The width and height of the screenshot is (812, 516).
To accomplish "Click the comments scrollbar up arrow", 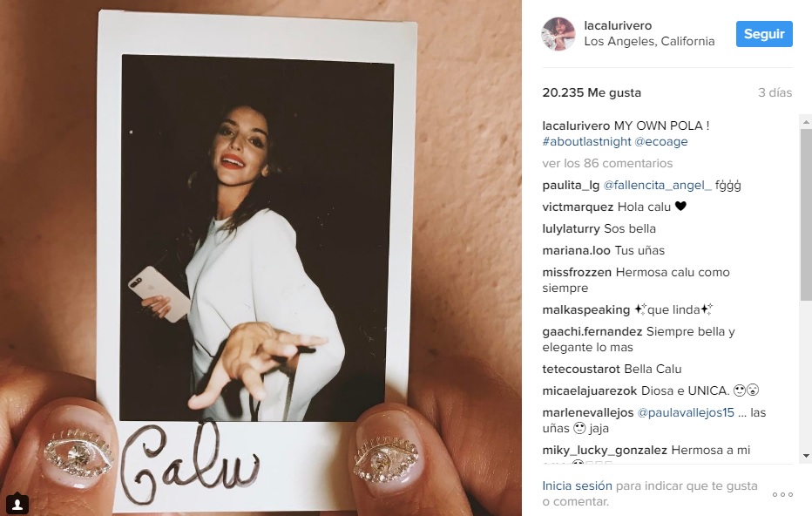I will pyautogui.click(x=806, y=122).
